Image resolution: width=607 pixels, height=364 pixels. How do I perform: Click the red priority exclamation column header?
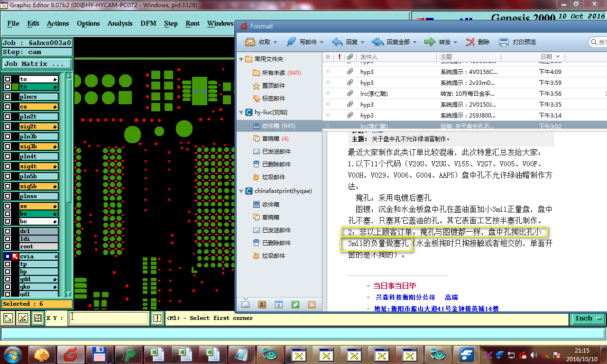coord(339,57)
